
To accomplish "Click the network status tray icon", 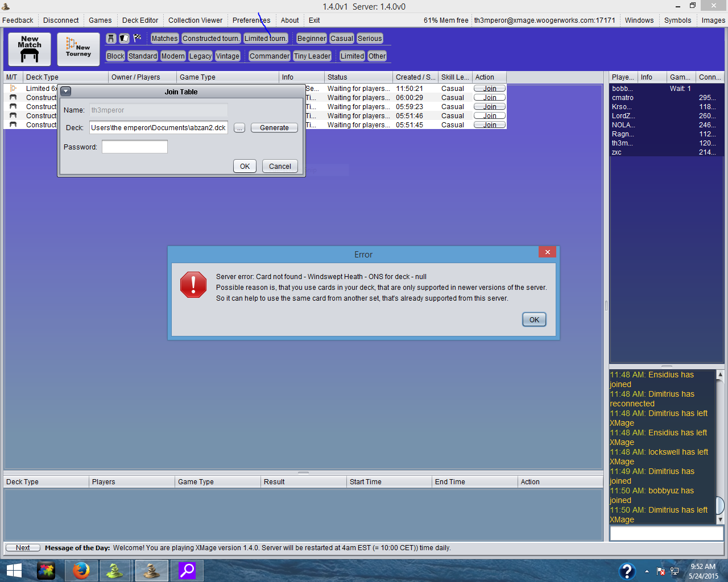I will [x=675, y=571].
